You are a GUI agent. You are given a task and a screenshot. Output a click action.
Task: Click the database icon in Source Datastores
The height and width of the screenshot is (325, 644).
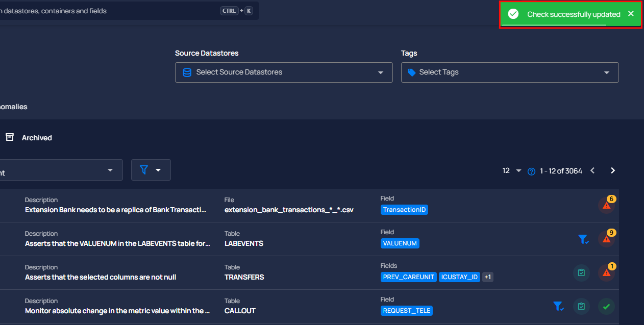pyautogui.click(x=187, y=72)
